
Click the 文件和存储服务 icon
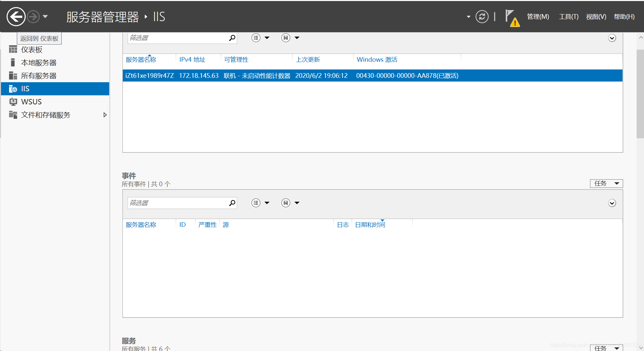click(13, 115)
